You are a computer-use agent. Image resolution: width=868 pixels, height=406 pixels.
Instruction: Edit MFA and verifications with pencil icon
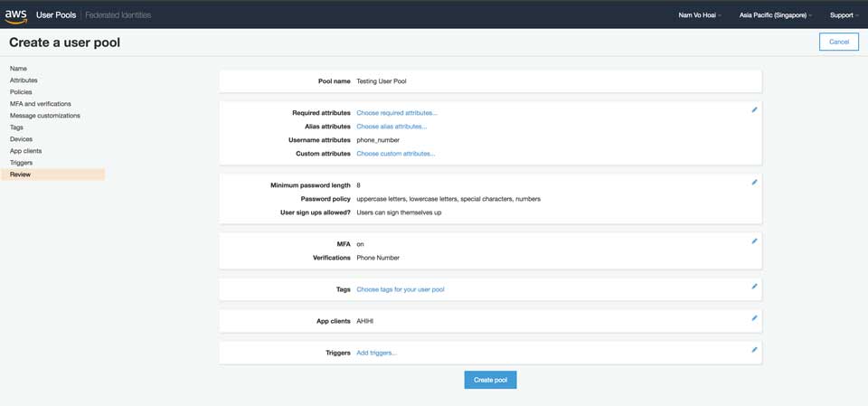click(754, 241)
